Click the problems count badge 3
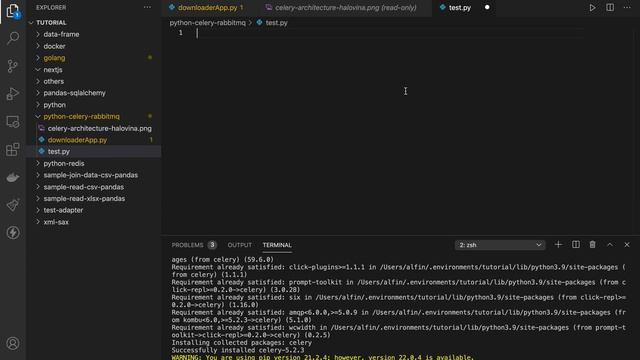The width and height of the screenshot is (640, 360). coord(212,245)
